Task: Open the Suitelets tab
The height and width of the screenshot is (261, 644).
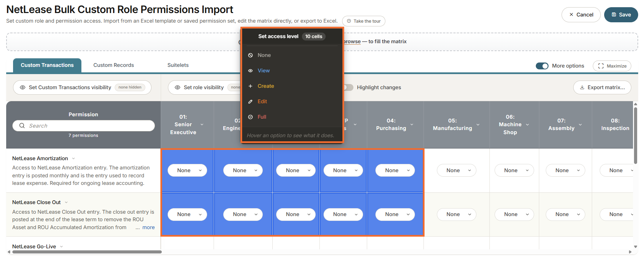Action: pyautogui.click(x=178, y=65)
